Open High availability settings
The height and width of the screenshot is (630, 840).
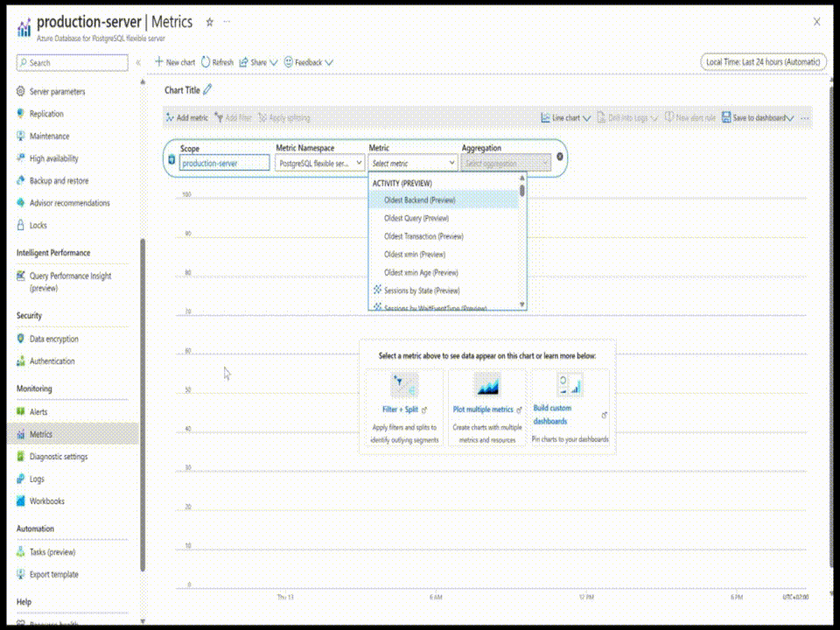(x=53, y=158)
